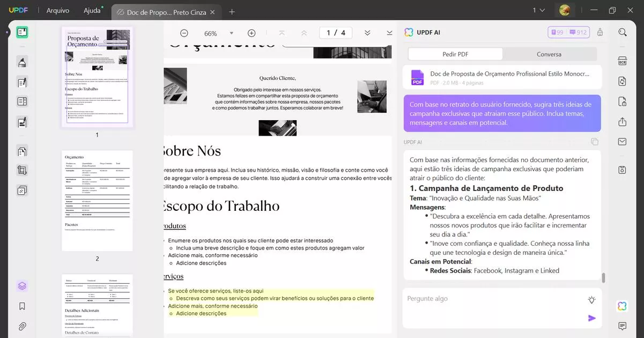Image resolution: width=644 pixels, height=338 pixels.
Task: Switch to the Conversa tab
Action: [x=549, y=54]
